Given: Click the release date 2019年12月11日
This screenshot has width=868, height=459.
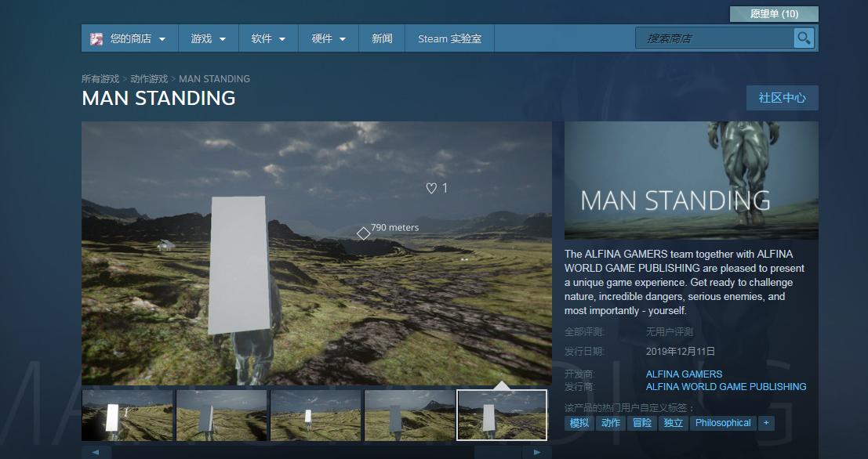Looking at the screenshot, I should pos(681,351).
